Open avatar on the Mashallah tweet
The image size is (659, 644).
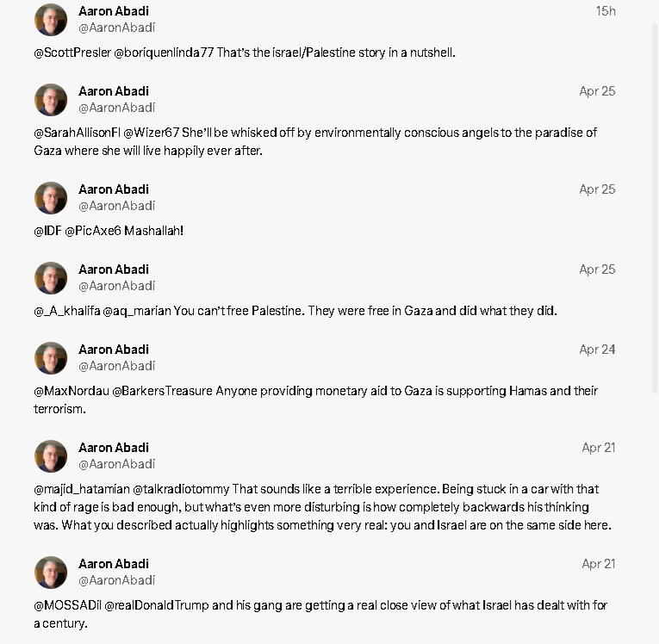(51, 198)
